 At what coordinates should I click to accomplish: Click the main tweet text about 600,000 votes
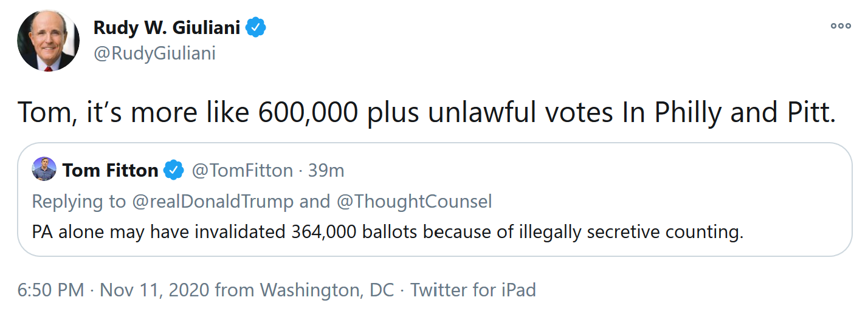coord(427,113)
